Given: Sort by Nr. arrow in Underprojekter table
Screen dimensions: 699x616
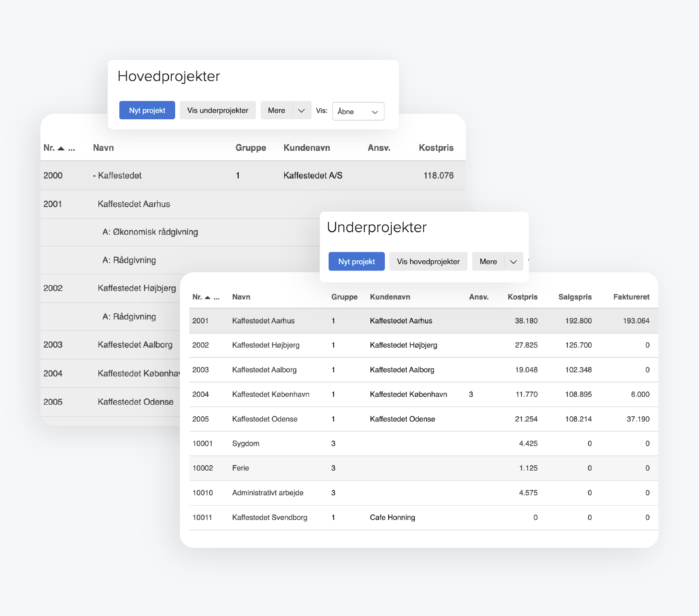Looking at the screenshot, I should coord(208,297).
